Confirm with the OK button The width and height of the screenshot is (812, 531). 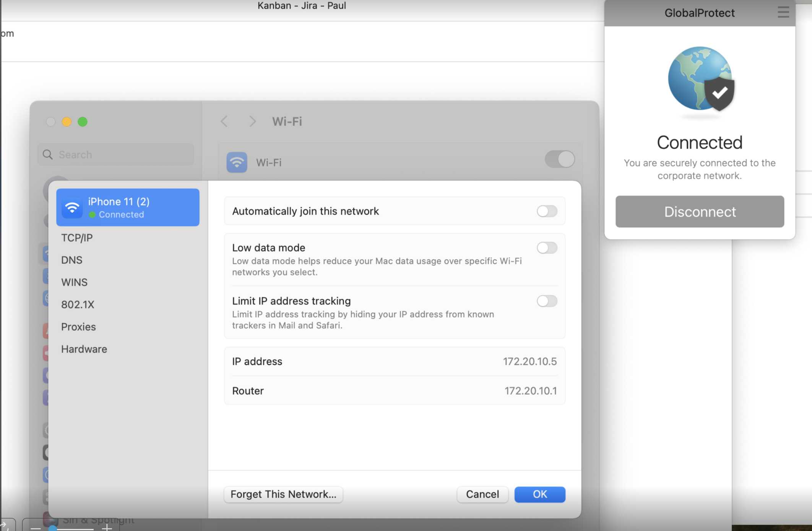pos(540,494)
